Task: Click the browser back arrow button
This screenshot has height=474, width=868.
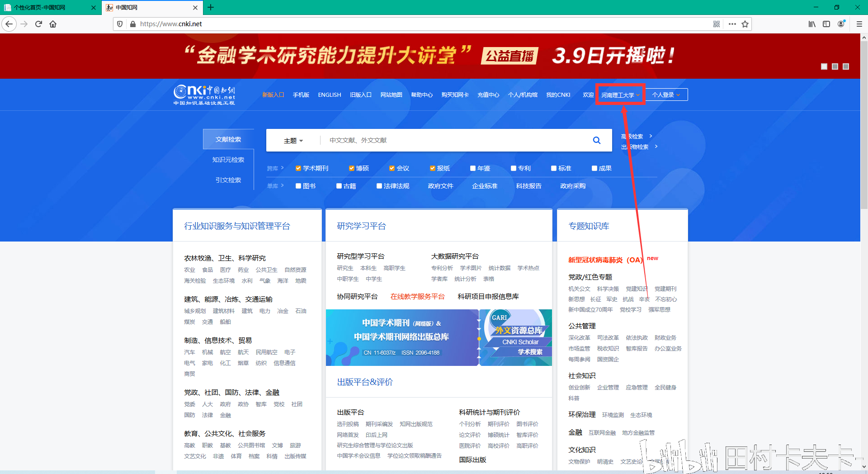Action: [x=9, y=24]
